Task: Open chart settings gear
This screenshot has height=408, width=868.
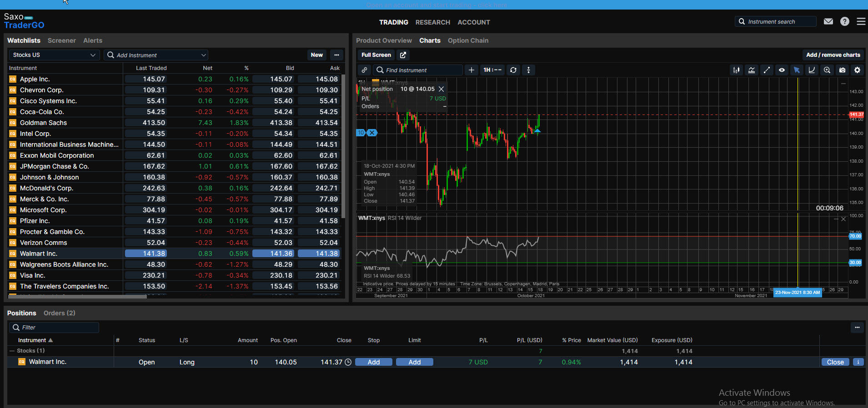Action: click(858, 70)
